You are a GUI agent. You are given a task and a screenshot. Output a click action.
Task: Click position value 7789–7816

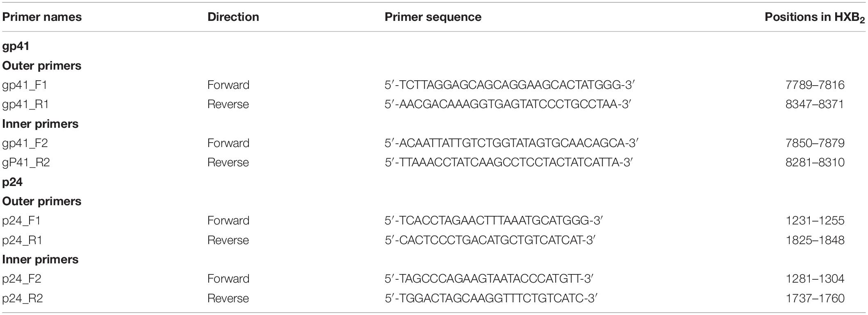point(815,85)
